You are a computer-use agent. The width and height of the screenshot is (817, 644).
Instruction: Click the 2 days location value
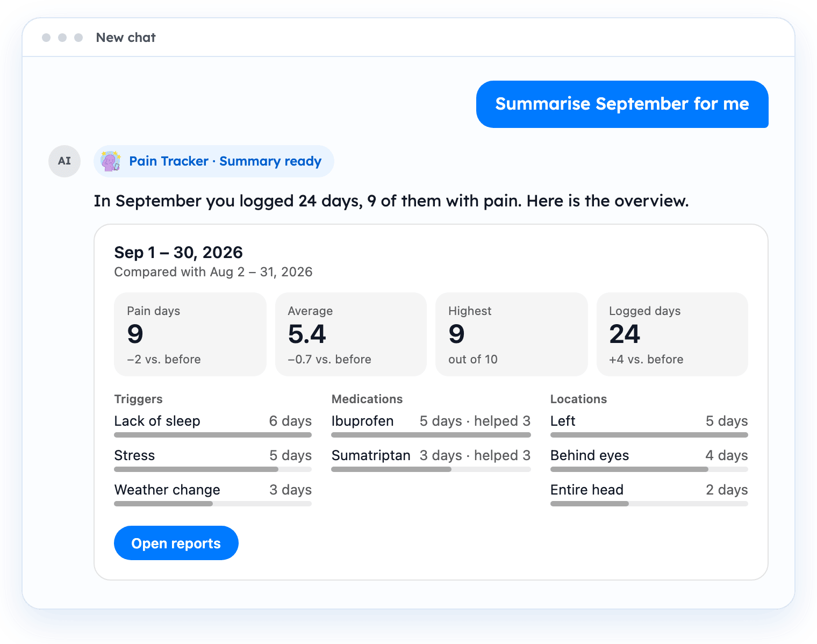pos(727,490)
